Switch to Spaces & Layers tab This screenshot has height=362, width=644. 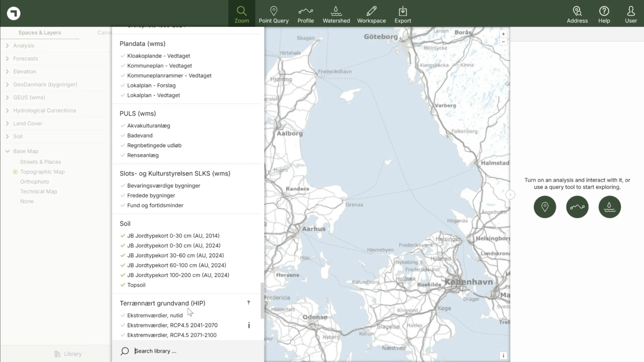click(x=40, y=32)
